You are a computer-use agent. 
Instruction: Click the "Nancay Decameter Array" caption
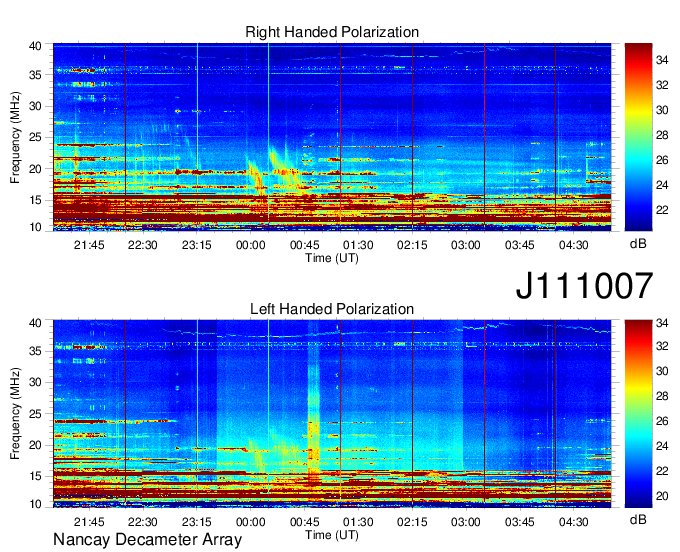tap(147, 540)
